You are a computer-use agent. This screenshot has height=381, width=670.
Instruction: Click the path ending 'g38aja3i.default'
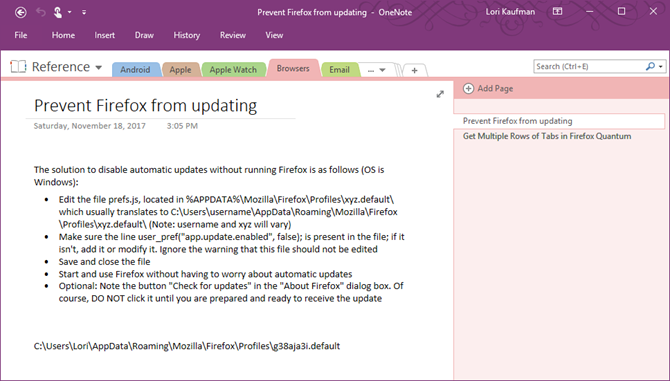187,346
